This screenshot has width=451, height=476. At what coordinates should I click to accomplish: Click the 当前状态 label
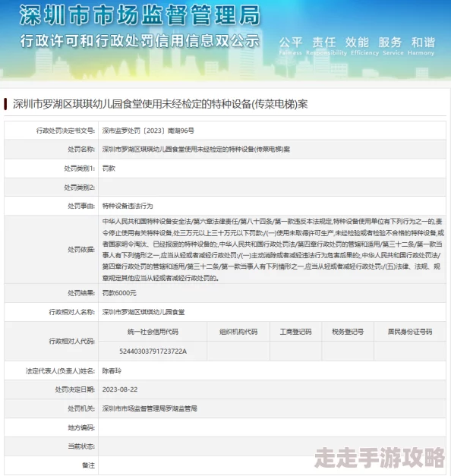(x=81, y=446)
